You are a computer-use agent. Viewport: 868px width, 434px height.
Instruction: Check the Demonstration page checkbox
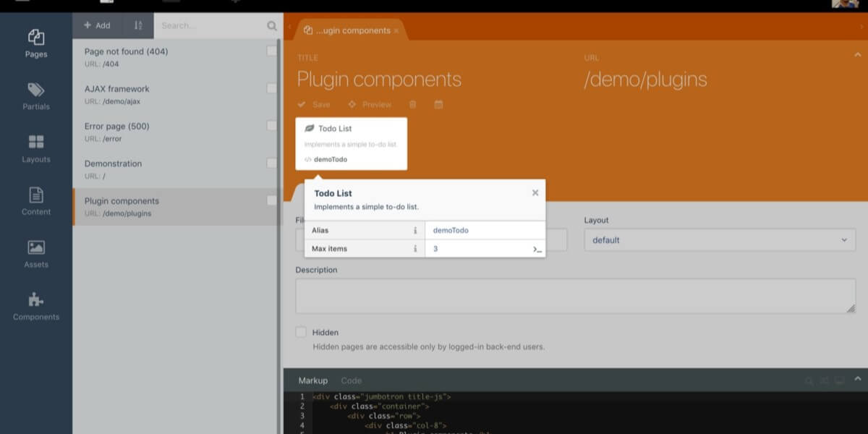[x=271, y=163]
